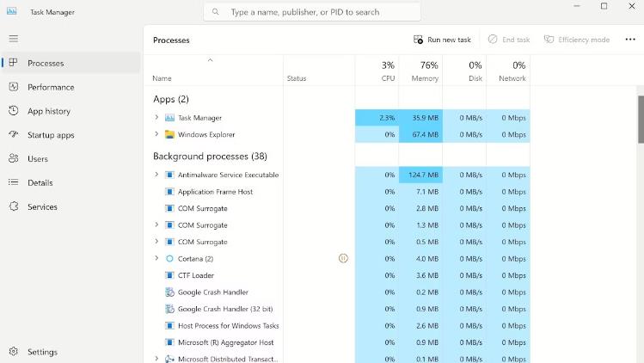Click the Efficiency mode button

(x=577, y=40)
